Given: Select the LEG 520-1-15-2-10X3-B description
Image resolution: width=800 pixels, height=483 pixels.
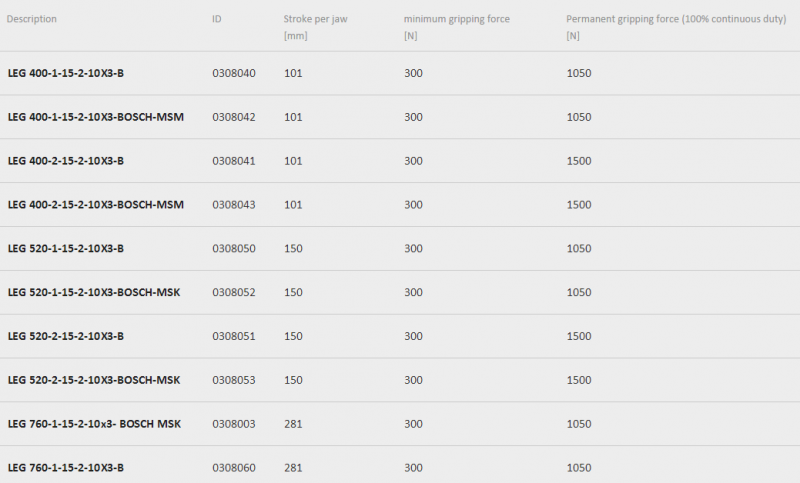Looking at the screenshot, I should point(66,248).
